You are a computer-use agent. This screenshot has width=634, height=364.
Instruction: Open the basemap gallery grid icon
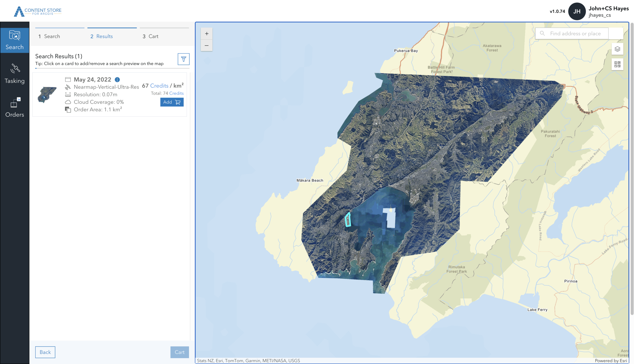coord(617,64)
